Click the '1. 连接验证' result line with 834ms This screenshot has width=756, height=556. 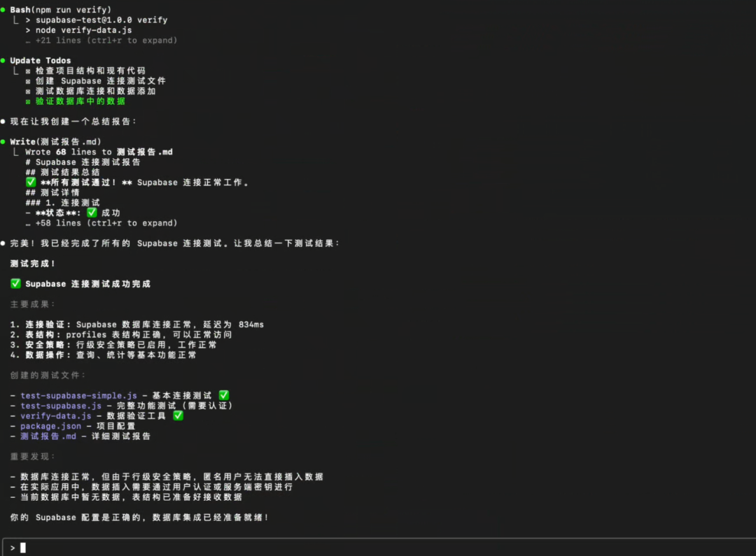tap(137, 325)
